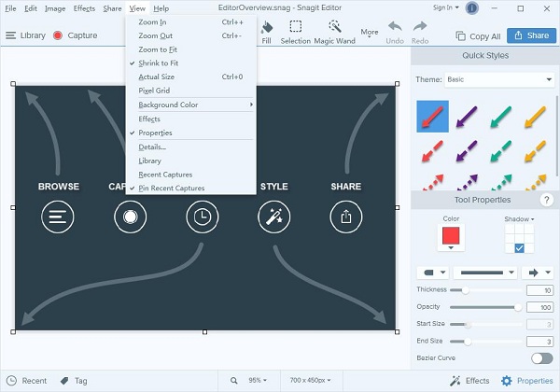The image size is (560, 392).
Task: Toggle the Bezier Curve switch
Action: 540,358
